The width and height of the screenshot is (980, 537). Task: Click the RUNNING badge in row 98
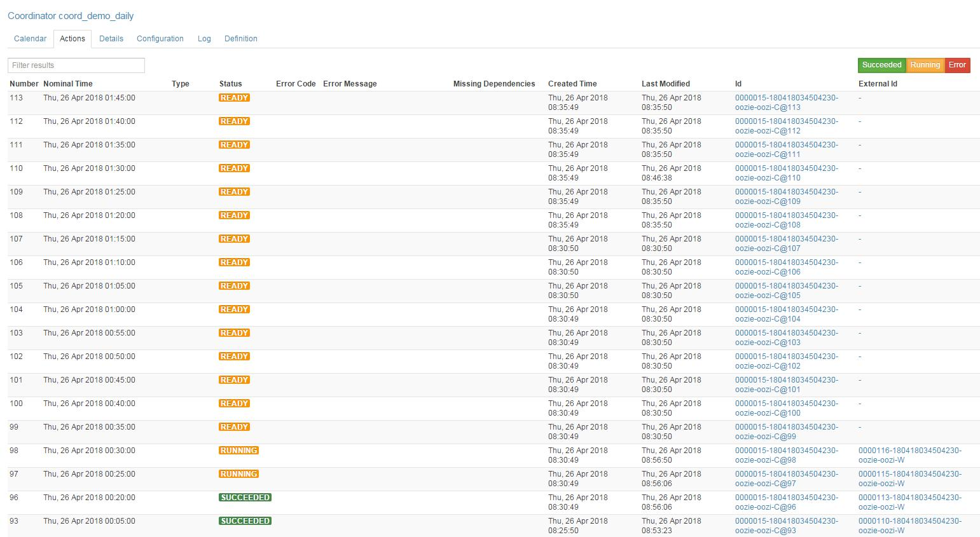(x=238, y=451)
